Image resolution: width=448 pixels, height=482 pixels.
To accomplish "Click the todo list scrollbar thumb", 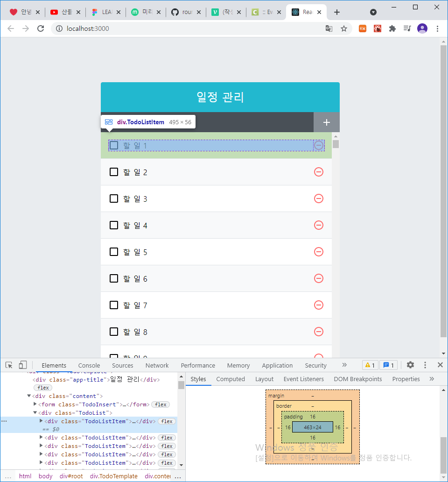I will 336,144.
